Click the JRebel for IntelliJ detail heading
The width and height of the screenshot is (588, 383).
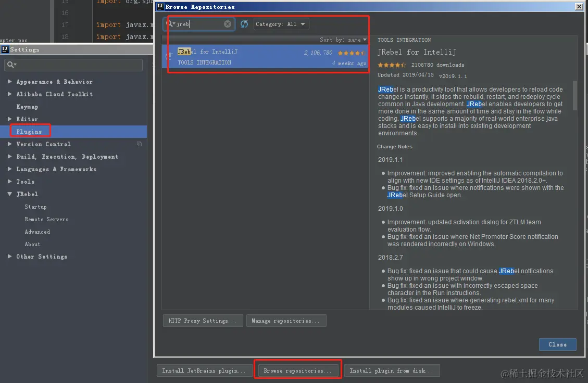click(417, 52)
